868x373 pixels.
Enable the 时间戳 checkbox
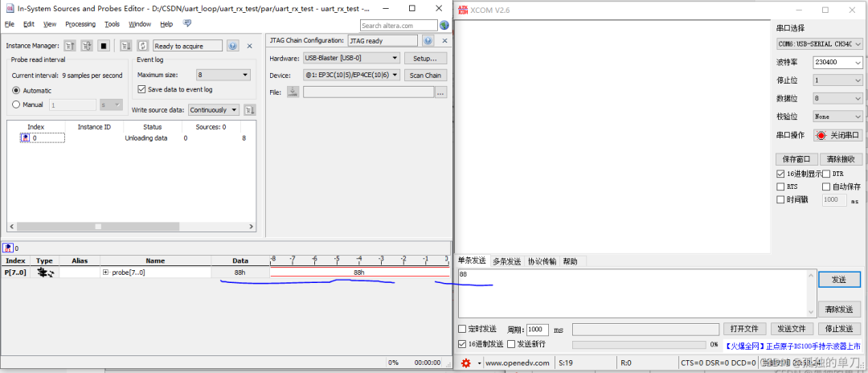point(780,200)
